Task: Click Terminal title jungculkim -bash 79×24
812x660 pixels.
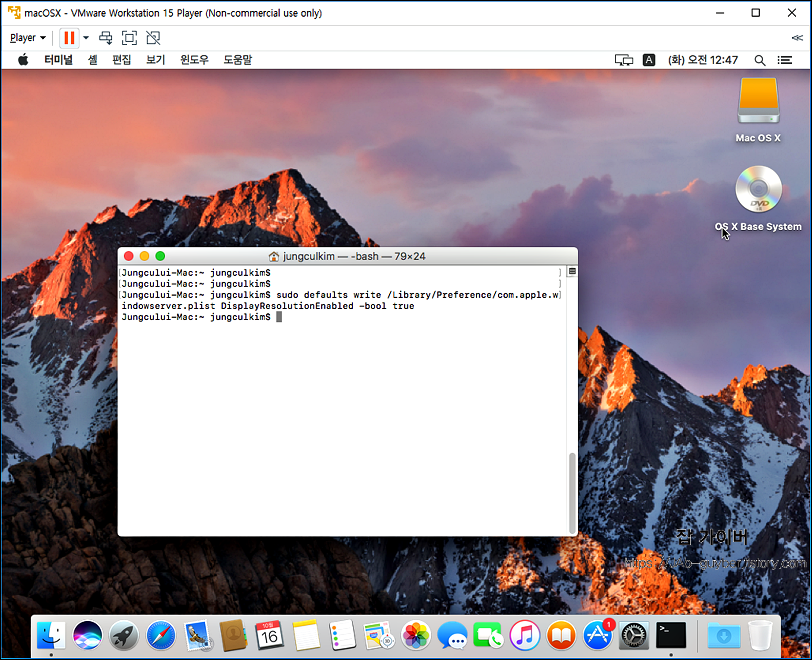Action: click(354, 256)
